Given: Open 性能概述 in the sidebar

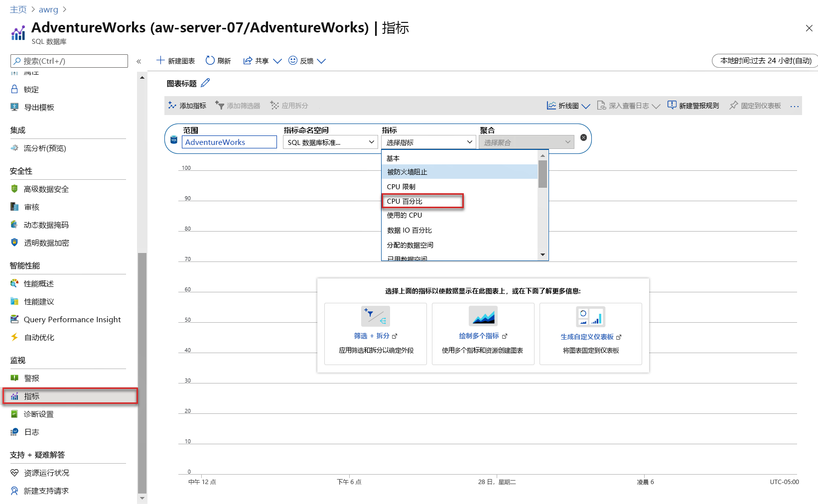Looking at the screenshot, I should pos(38,283).
